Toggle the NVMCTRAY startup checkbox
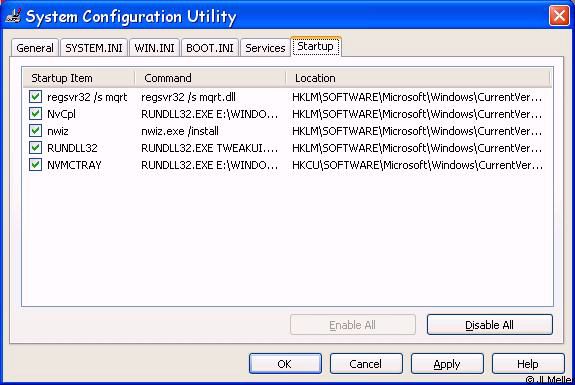The image size is (575, 385). pyautogui.click(x=36, y=165)
